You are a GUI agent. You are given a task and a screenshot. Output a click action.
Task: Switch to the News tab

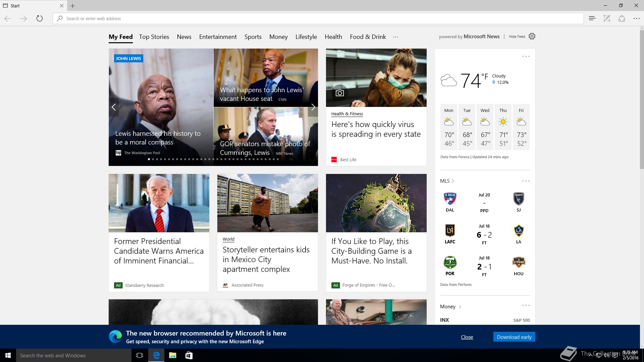pyautogui.click(x=184, y=37)
